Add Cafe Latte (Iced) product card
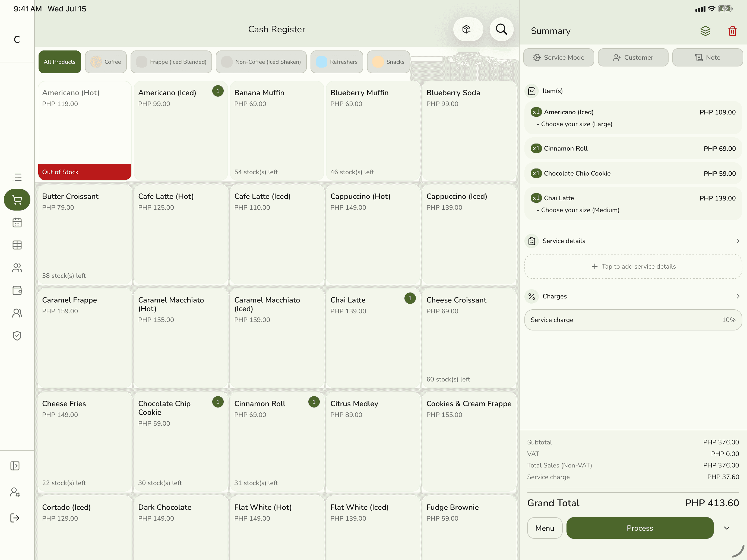The image size is (747, 560). point(277,234)
